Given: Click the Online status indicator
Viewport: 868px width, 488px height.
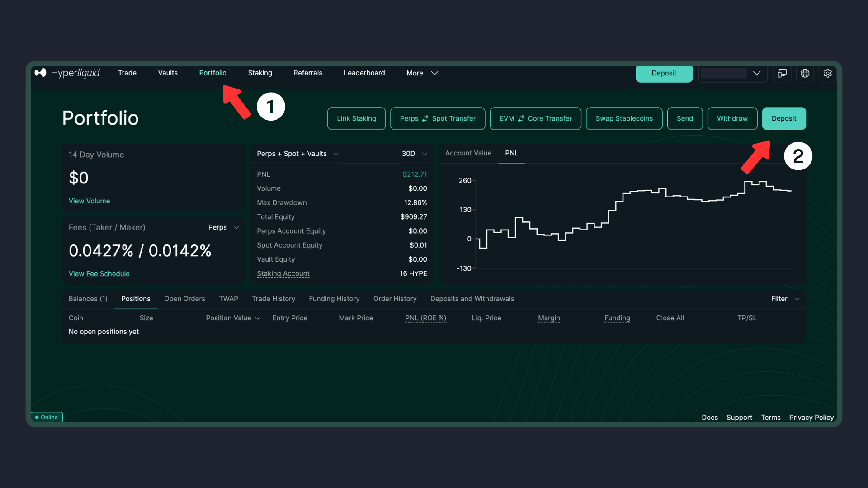Looking at the screenshot, I should coord(47,417).
